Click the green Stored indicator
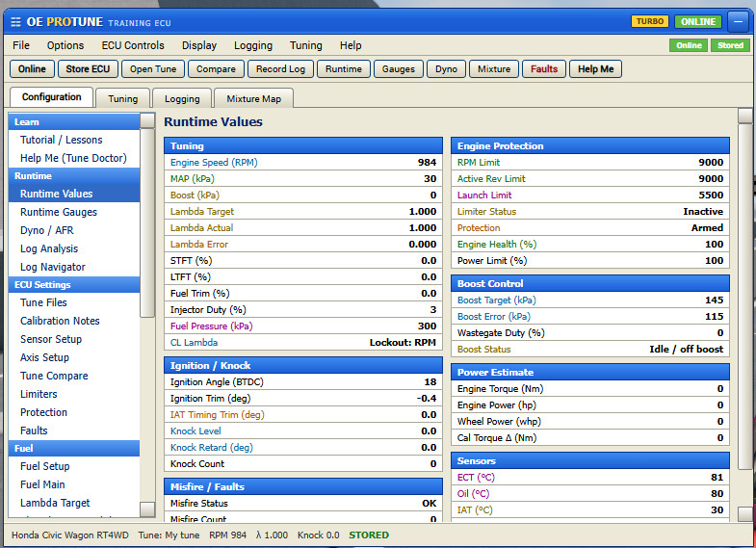 click(730, 45)
